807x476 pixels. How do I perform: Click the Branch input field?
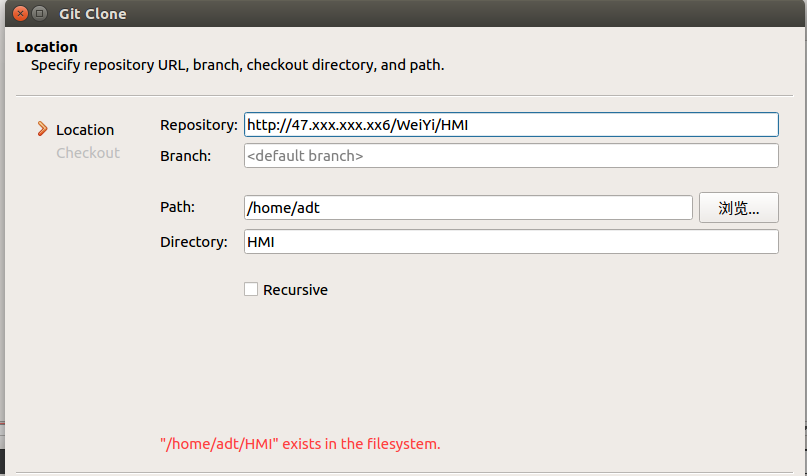point(511,155)
